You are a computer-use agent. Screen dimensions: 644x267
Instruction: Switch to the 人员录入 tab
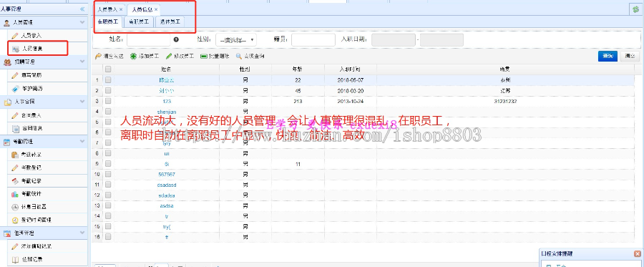tap(107, 9)
